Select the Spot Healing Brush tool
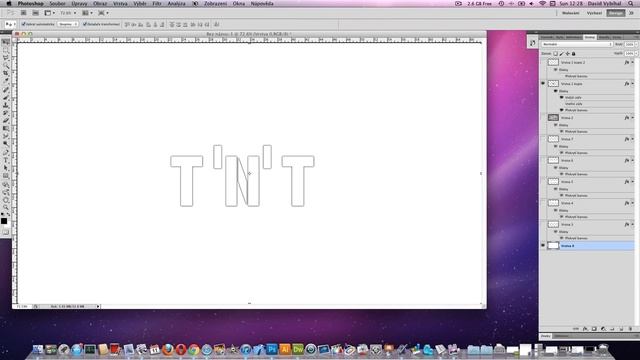 tap(6, 89)
